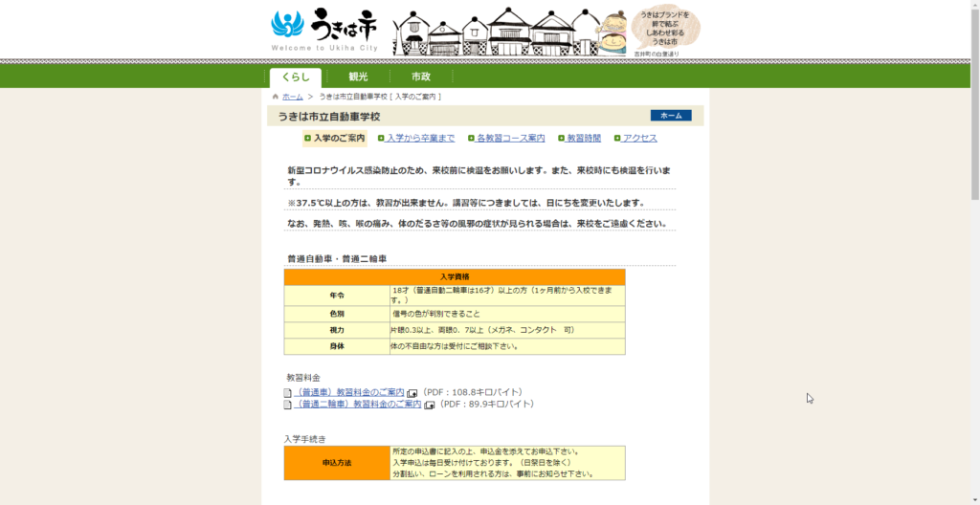Viewport: 980px width, 505px height.
Task: Click the document icon before 普通二輪車 教習料金 link
Action: tap(287, 405)
